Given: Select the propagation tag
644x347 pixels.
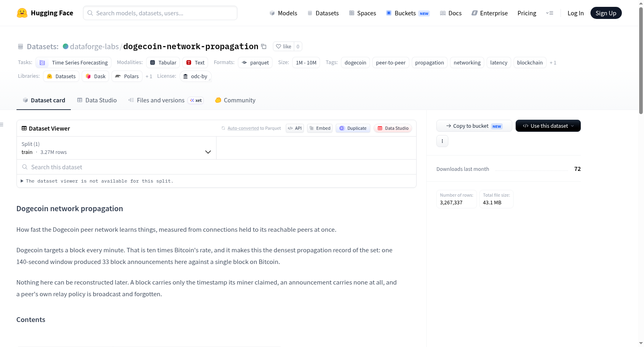Looking at the screenshot, I should coord(429,62).
